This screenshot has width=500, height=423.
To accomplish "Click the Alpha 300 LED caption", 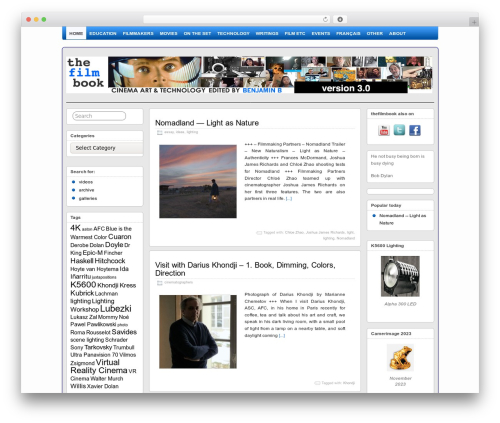I will [400, 304].
